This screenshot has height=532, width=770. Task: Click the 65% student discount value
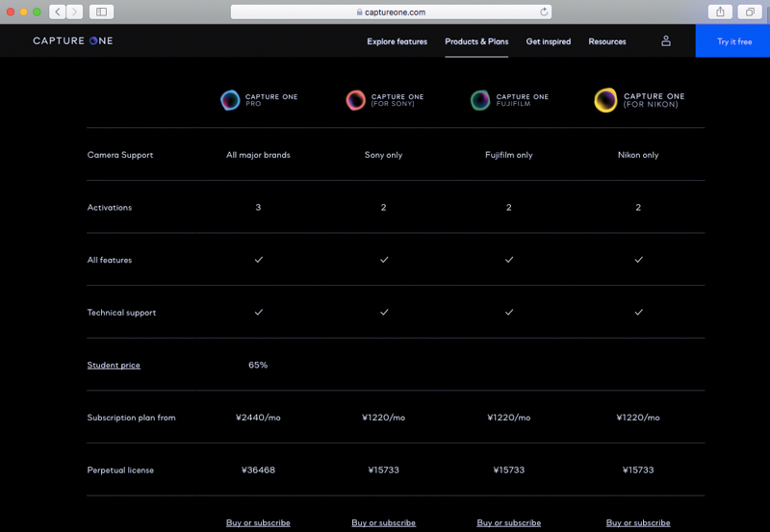pyautogui.click(x=258, y=366)
